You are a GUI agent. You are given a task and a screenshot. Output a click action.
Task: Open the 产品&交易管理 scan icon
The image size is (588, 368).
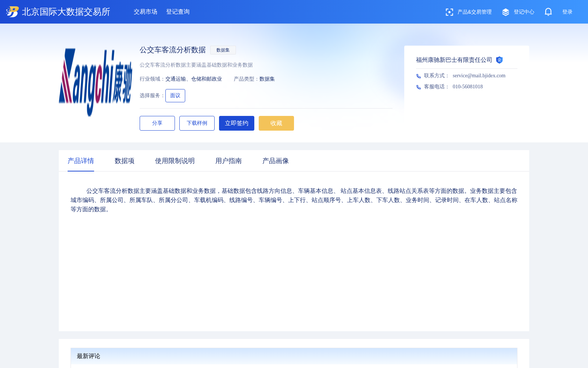449,12
